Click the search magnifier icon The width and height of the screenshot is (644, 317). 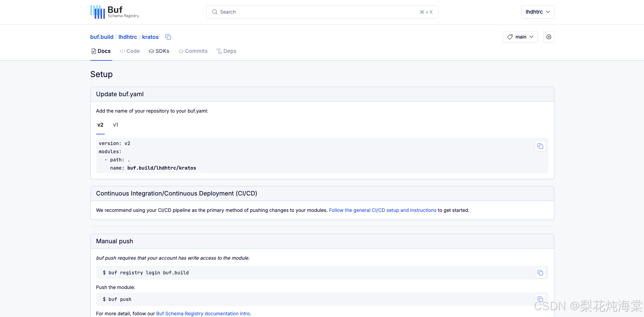[x=215, y=12]
